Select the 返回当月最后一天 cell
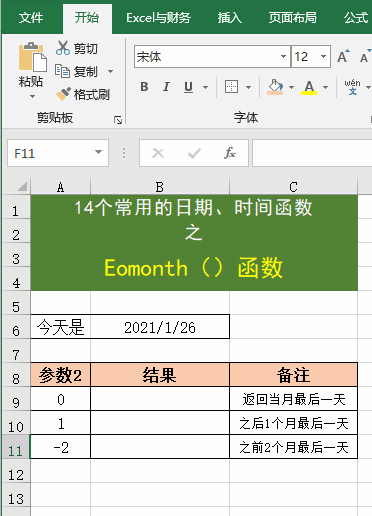The height and width of the screenshot is (516, 372). 293,399
